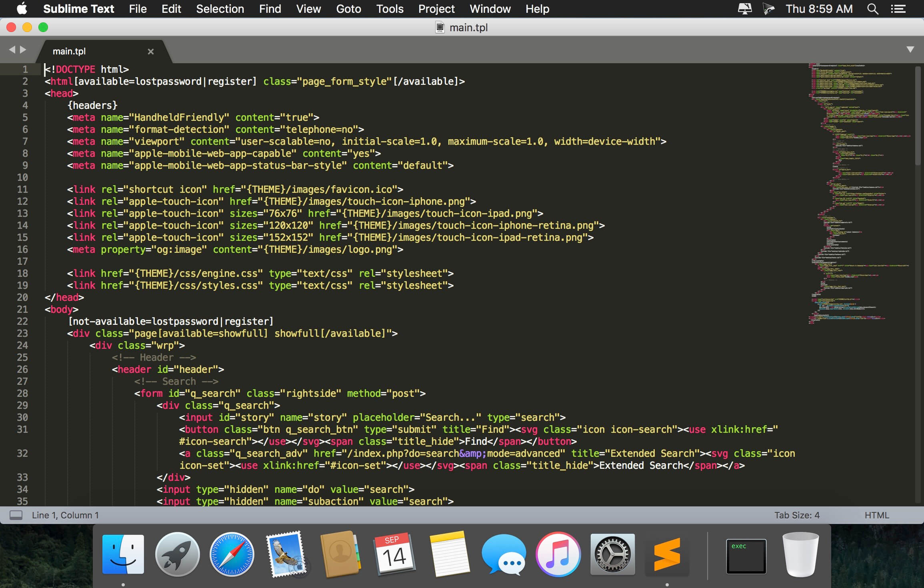
Task: Open the File menu in Sublime Text
Action: (x=137, y=9)
